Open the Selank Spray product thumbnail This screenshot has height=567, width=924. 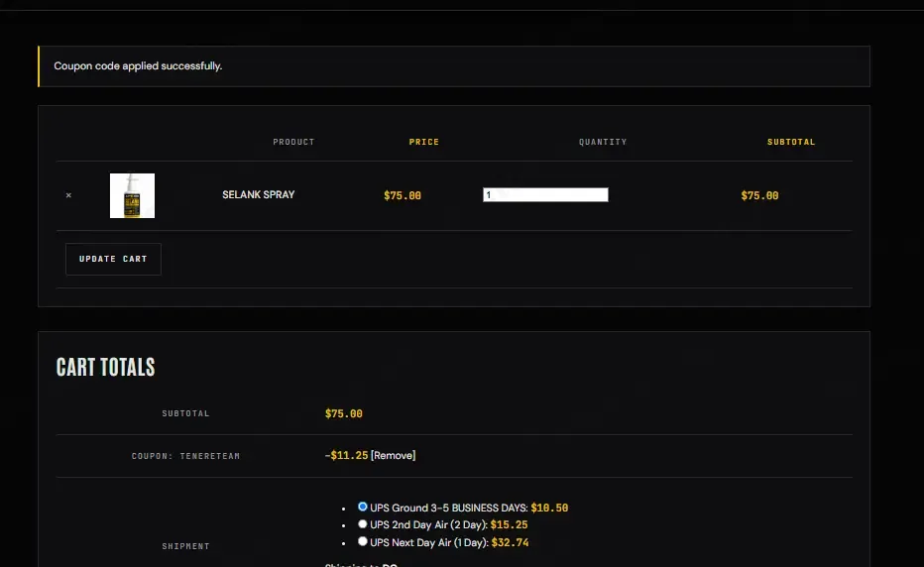(x=132, y=195)
